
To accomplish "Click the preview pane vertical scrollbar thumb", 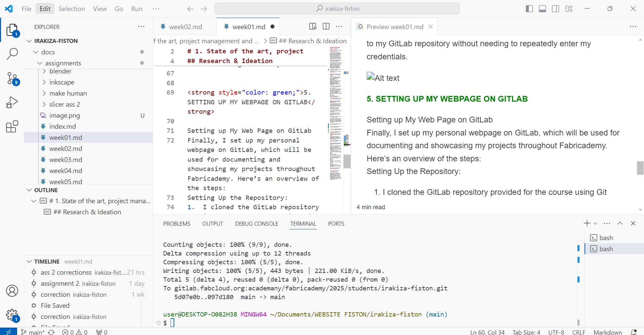I will [640, 168].
